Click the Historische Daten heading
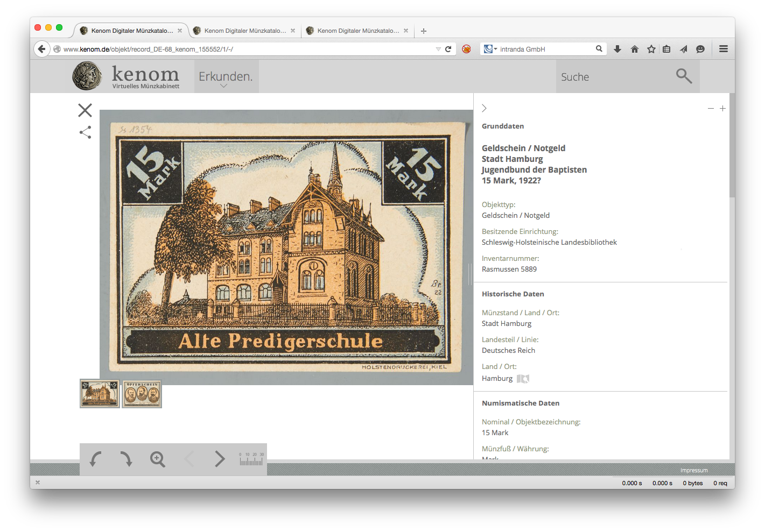The image size is (765, 532). pyautogui.click(x=513, y=294)
